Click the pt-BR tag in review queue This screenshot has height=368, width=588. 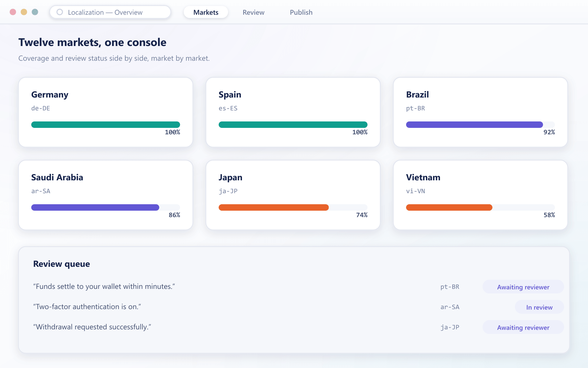click(x=450, y=287)
